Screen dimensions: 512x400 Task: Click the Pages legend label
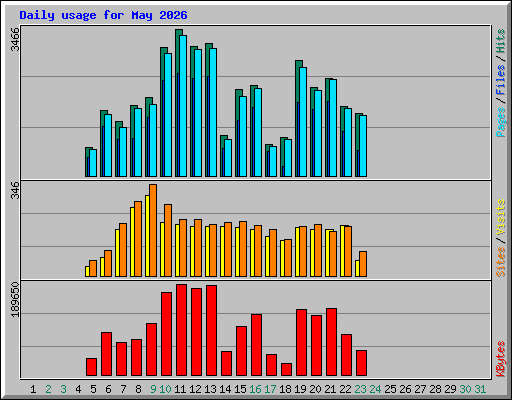[501, 122]
